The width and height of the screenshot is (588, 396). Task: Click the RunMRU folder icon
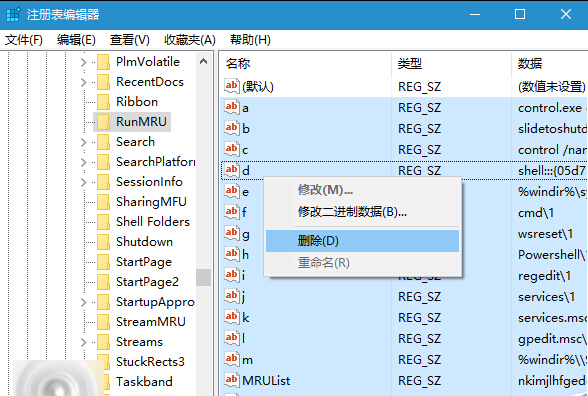click(x=103, y=122)
